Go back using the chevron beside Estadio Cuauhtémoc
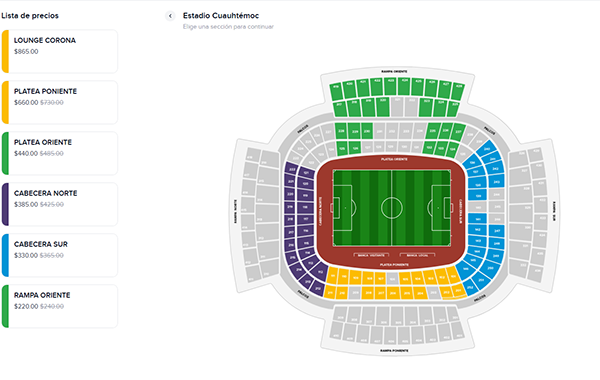 [x=170, y=16]
